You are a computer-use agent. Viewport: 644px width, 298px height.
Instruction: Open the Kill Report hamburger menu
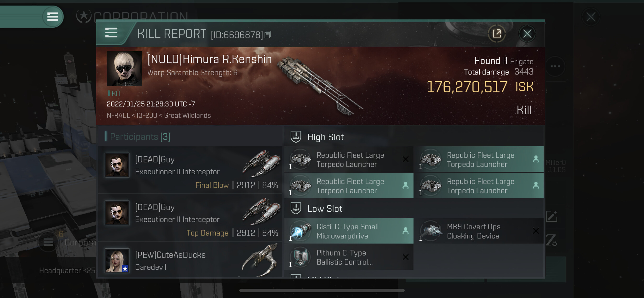click(x=111, y=33)
